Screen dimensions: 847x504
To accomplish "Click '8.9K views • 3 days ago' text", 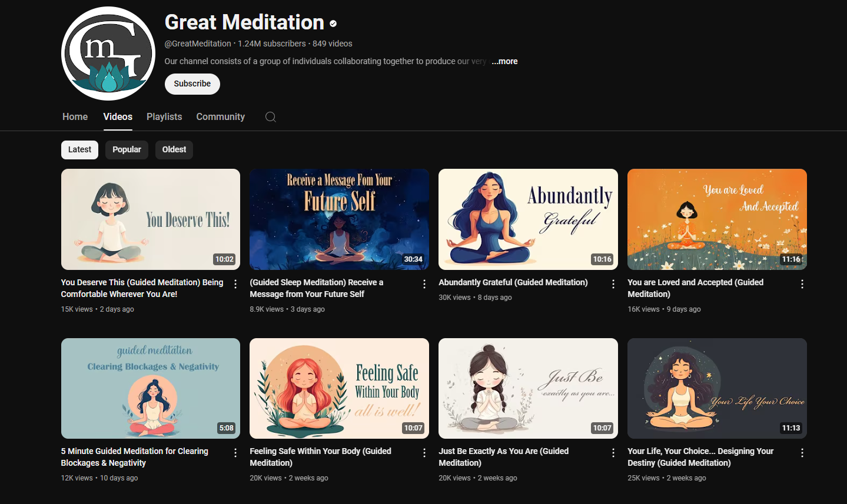I will [x=287, y=309].
